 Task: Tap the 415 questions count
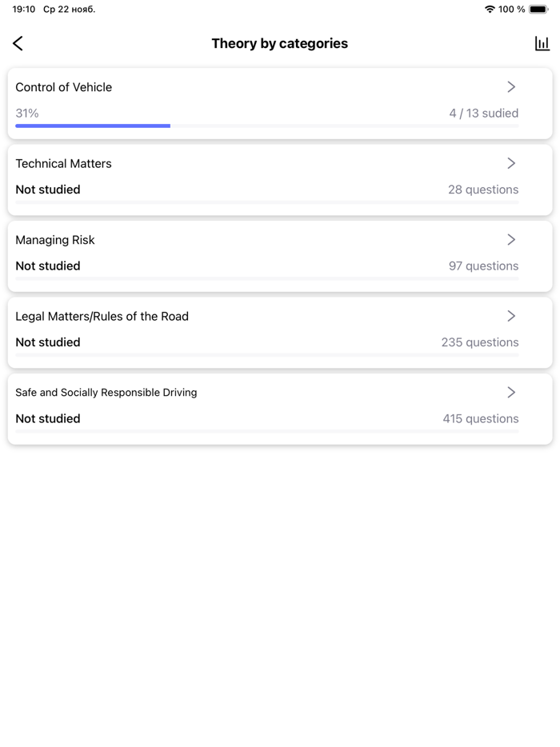pyautogui.click(x=480, y=418)
